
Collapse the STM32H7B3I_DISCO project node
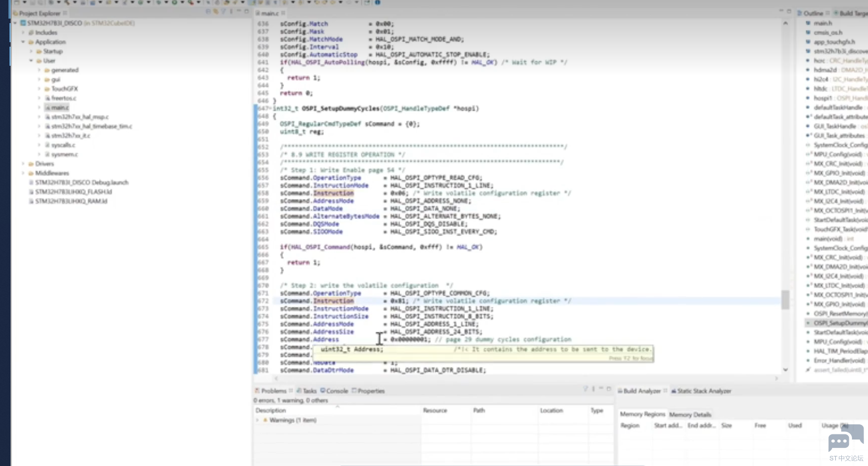tap(15, 23)
